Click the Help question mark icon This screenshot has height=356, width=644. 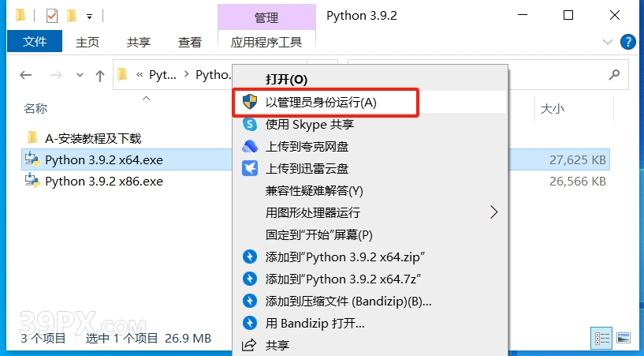(x=627, y=42)
